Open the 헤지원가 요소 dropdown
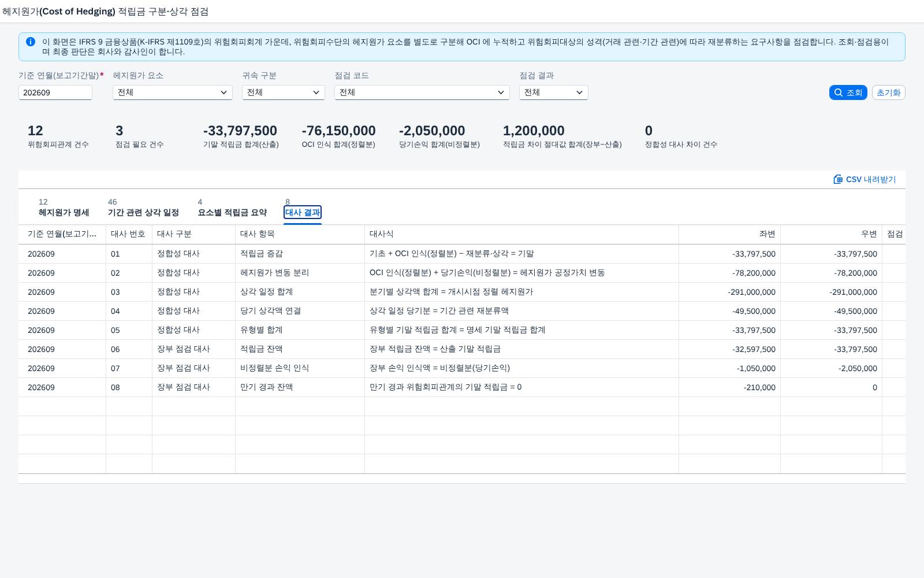The width and height of the screenshot is (924, 578). [173, 92]
